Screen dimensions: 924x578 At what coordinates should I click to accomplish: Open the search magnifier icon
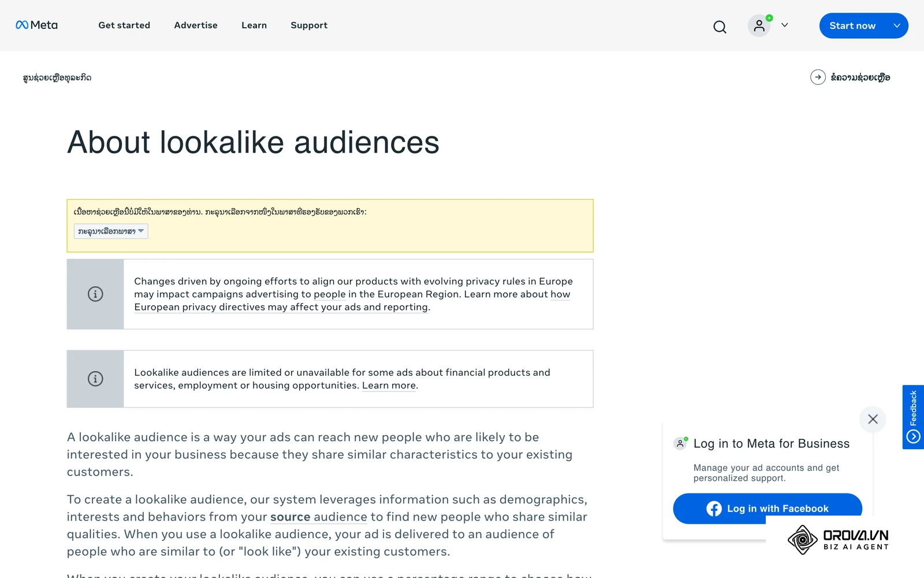[720, 27]
